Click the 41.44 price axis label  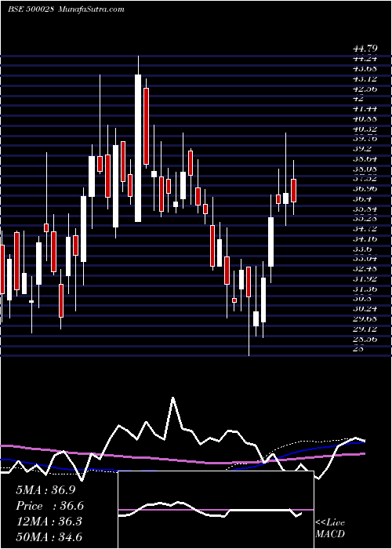tap(367, 109)
